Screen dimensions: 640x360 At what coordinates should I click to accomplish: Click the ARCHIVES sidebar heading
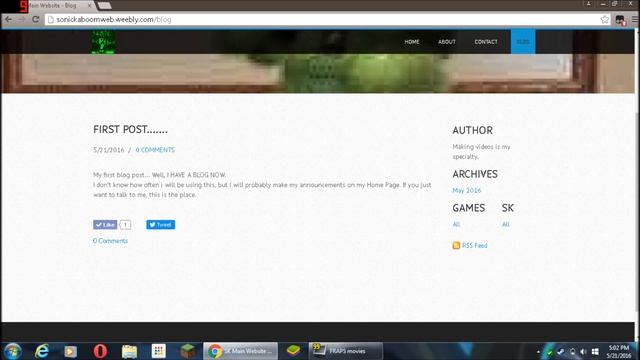click(x=475, y=174)
